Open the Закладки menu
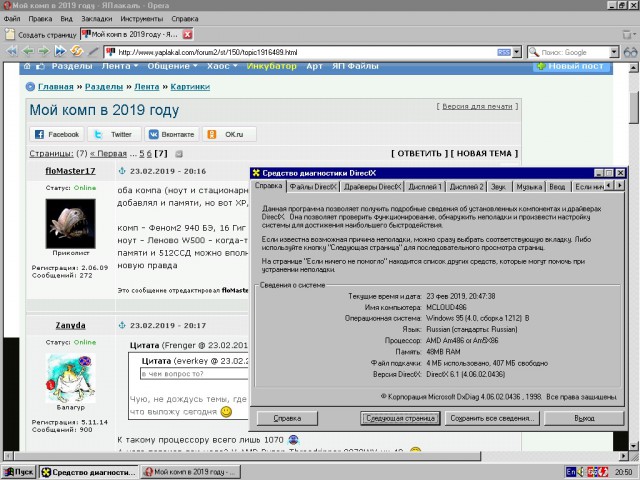 [96, 19]
